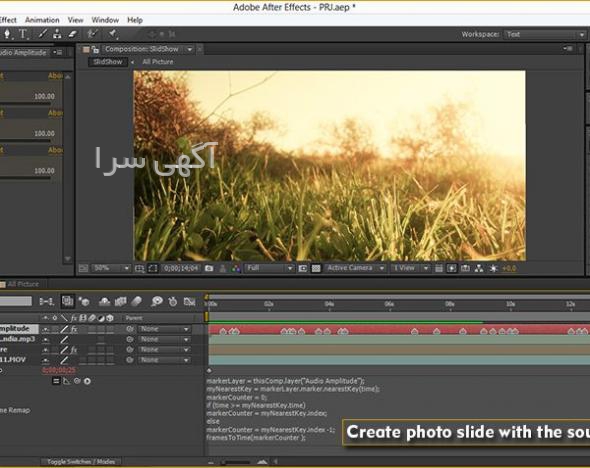Toggle expression enable equals-sign switch
The width and height of the screenshot is (590, 468).
tap(56, 381)
